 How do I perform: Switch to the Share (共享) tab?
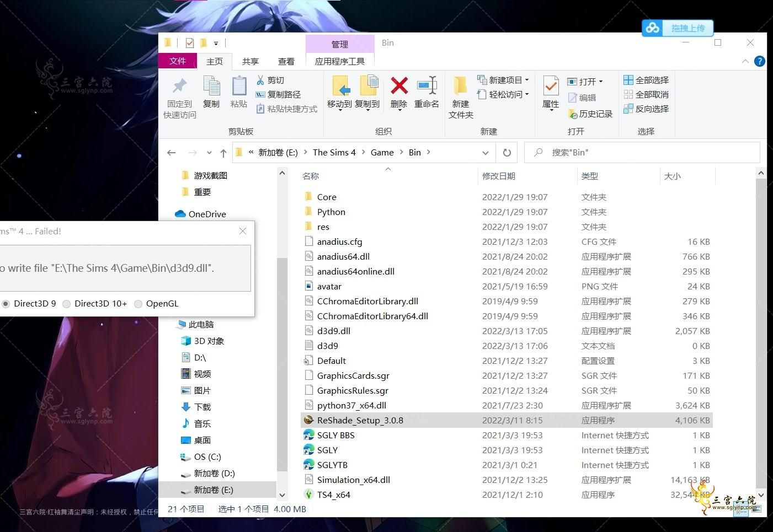[x=250, y=61]
